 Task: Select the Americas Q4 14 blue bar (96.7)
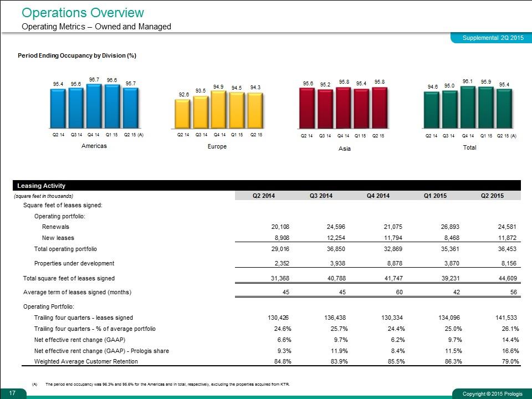94,106
